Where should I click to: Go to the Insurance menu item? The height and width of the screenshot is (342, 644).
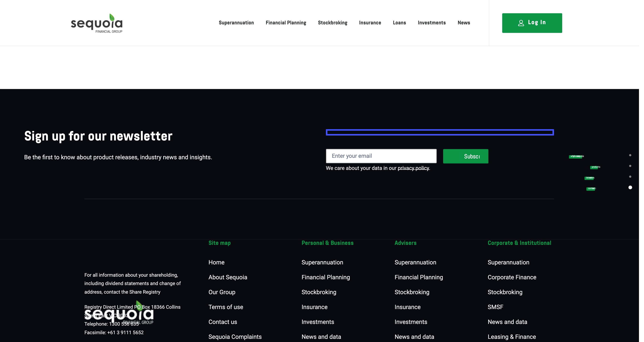coord(370,23)
